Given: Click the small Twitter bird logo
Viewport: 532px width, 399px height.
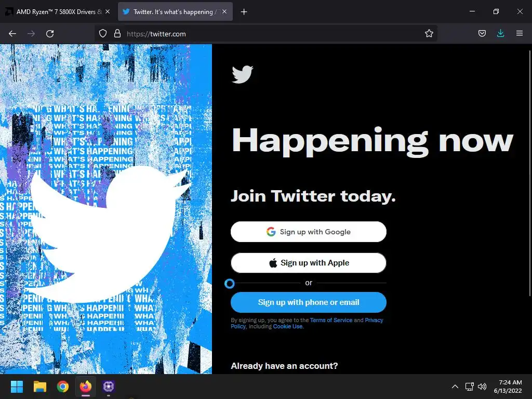Looking at the screenshot, I should pos(242,74).
